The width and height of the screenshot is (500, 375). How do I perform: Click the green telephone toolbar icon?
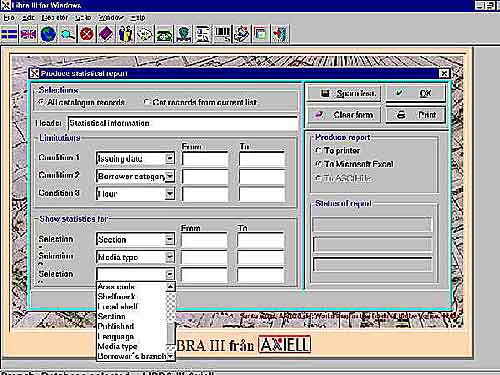pos(164,34)
